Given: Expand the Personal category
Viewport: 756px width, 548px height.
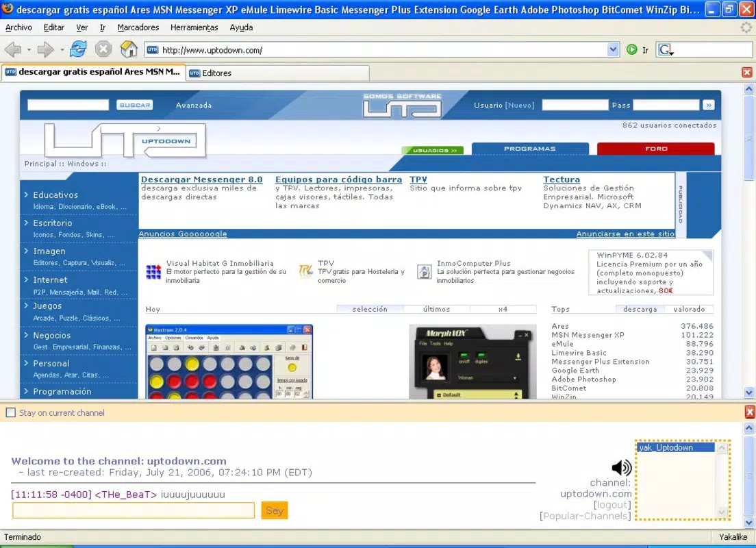Looking at the screenshot, I should (x=51, y=363).
